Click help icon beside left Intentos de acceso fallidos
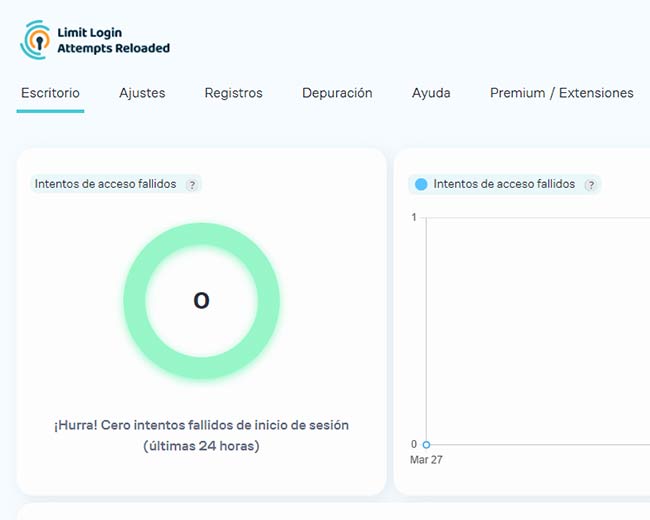Viewport: 650px width, 520px height. pyautogui.click(x=192, y=185)
